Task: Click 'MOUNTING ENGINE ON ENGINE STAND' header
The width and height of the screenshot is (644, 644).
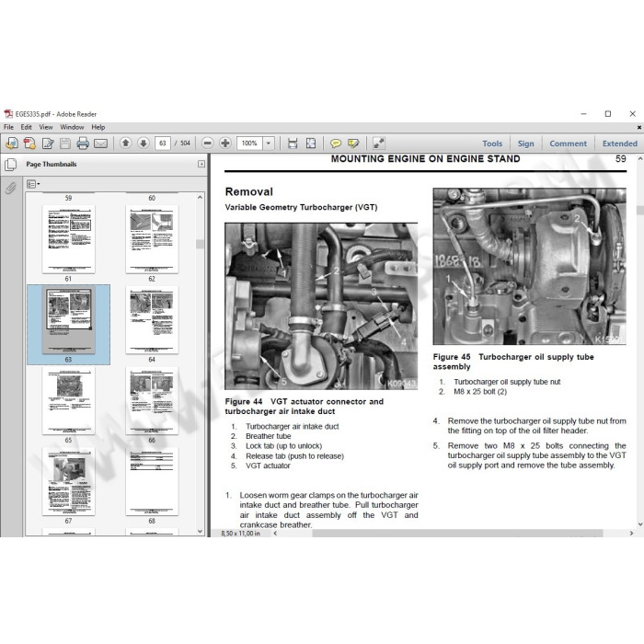Action: pos(425,159)
